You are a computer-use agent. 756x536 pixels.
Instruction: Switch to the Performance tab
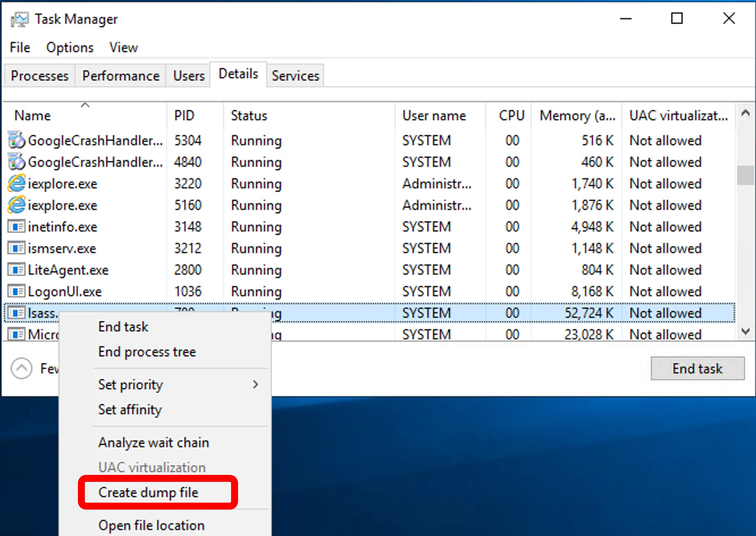pyautogui.click(x=121, y=76)
